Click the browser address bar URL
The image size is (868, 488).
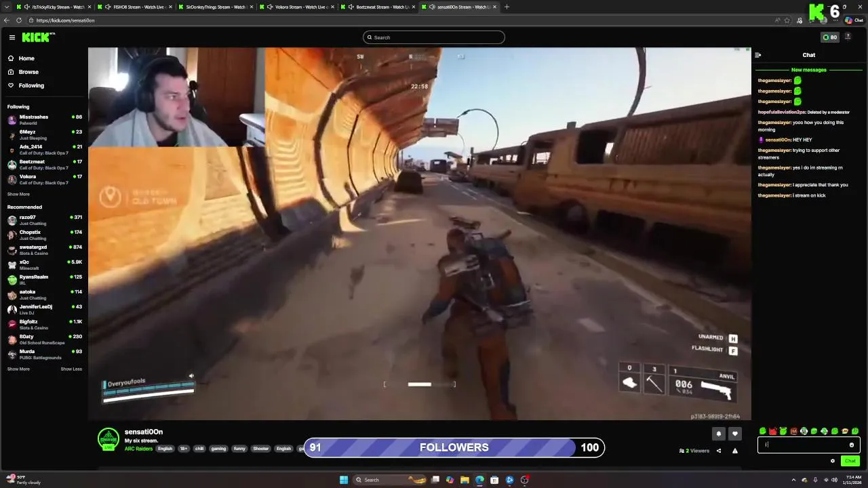[x=65, y=20]
